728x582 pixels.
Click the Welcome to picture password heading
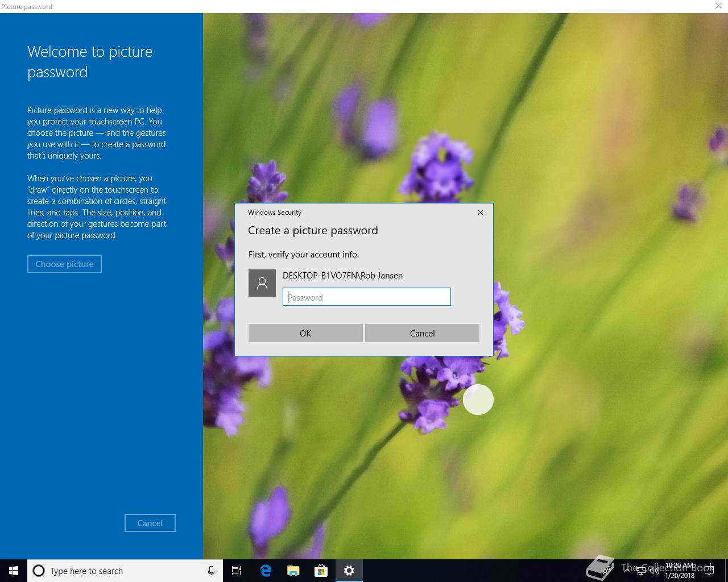pyautogui.click(x=90, y=62)
